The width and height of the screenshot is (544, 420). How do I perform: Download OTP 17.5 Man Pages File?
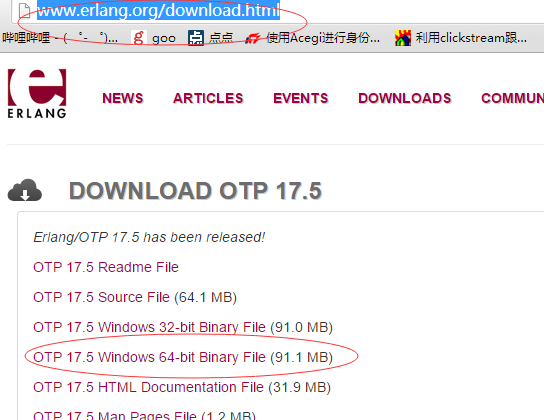pos(115,415)
